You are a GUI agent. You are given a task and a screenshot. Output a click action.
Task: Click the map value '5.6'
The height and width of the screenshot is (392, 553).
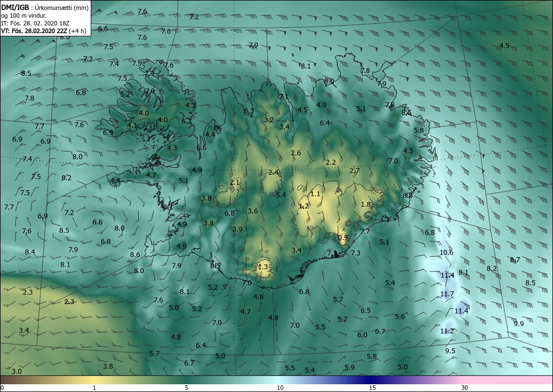(400, 317)
